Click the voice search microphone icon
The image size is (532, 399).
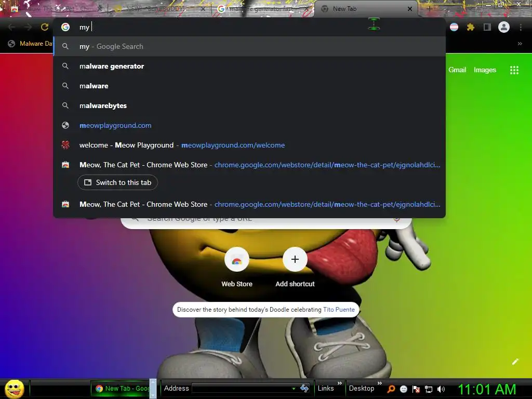pos(396,219)
